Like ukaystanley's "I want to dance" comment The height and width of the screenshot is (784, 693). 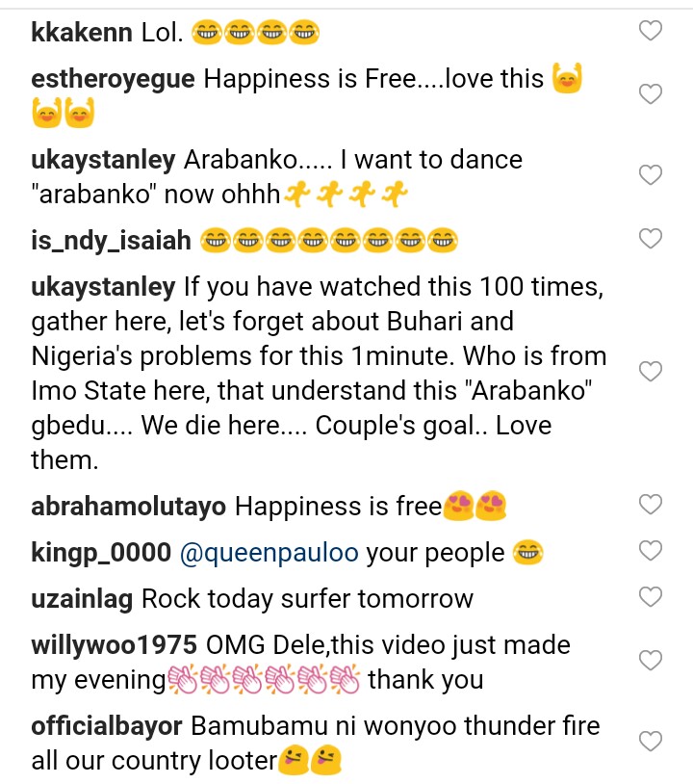click(x=651, y=175)
